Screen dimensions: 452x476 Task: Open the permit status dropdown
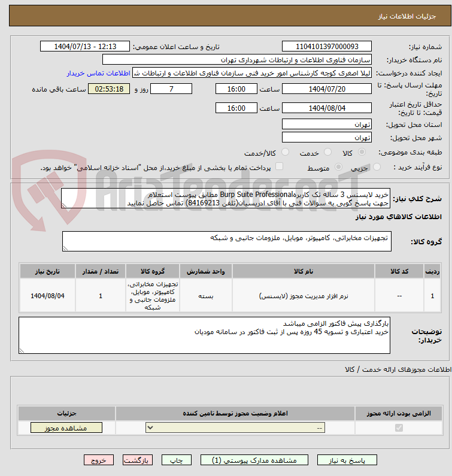click(235, 428)
